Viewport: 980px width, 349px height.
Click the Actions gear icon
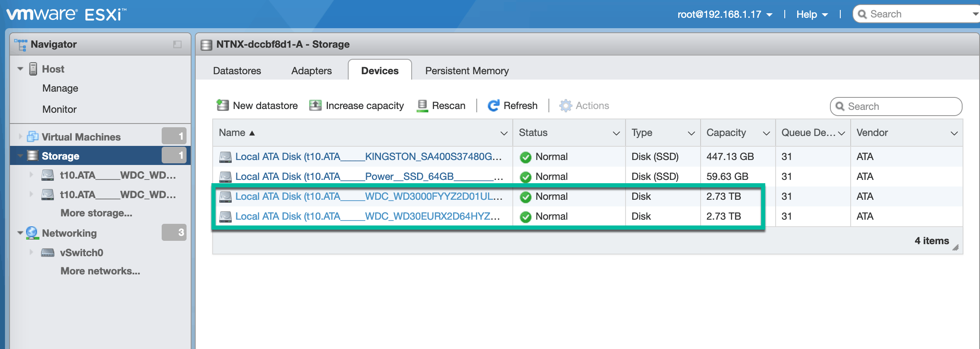click(x=565, y=106)
